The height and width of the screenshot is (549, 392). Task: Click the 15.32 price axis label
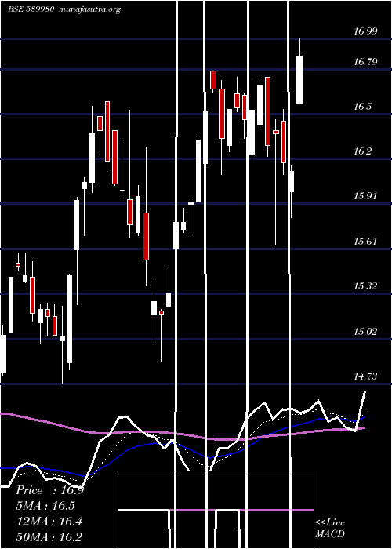pos(365,286)
